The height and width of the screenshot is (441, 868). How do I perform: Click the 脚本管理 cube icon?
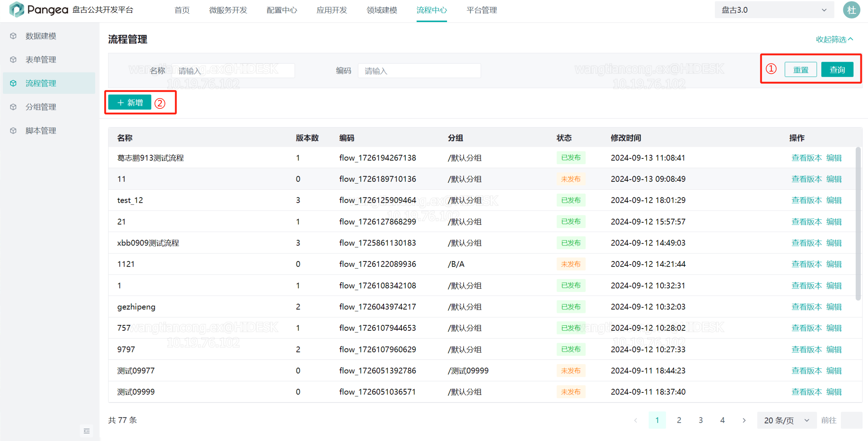click(x=13, y=131)
